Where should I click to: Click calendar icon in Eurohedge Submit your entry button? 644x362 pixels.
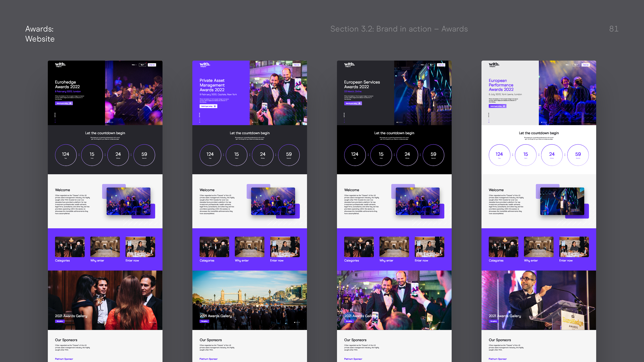tap(70, 103)
